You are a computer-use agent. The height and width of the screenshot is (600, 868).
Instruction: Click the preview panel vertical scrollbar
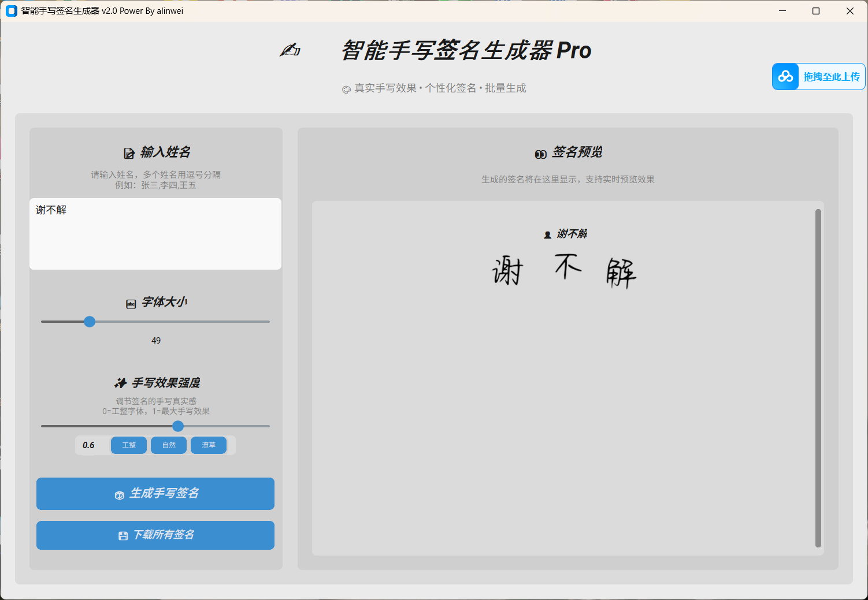coord(818,378)
